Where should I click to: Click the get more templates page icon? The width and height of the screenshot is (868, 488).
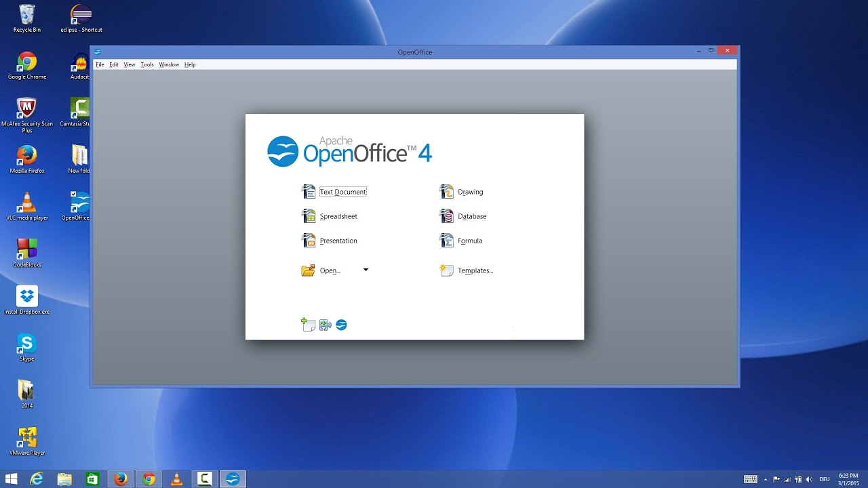[309, 325]
